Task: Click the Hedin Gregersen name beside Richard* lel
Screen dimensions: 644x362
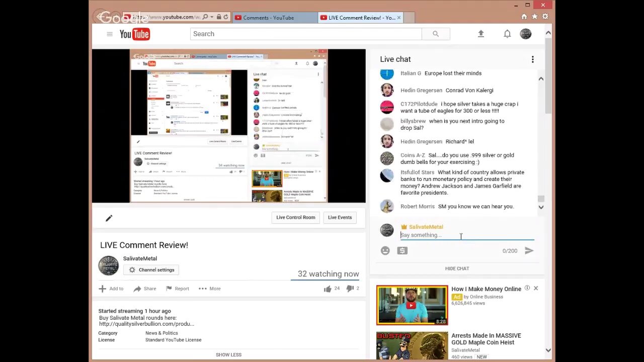Action: point(421,142)
